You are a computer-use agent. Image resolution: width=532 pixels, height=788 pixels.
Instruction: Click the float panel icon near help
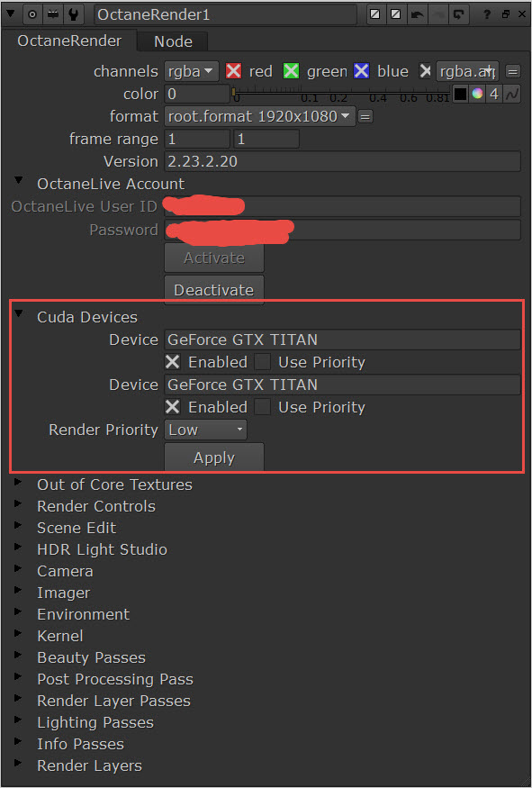click(x=505, y=14)
